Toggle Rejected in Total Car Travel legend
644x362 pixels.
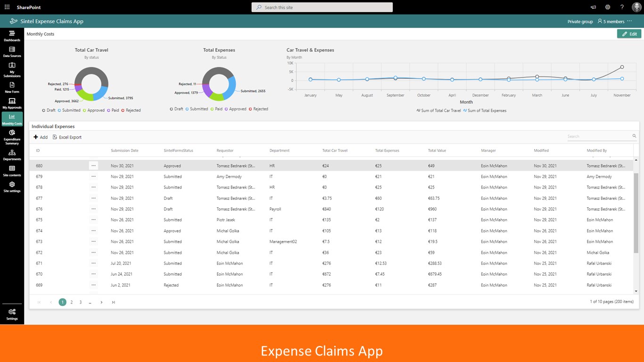[x=131, y=110]
